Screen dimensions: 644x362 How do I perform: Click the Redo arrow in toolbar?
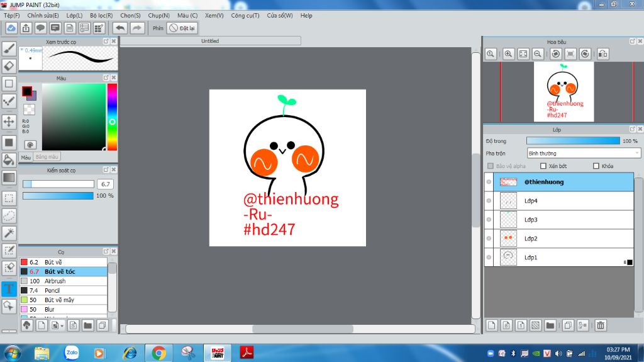137,28
